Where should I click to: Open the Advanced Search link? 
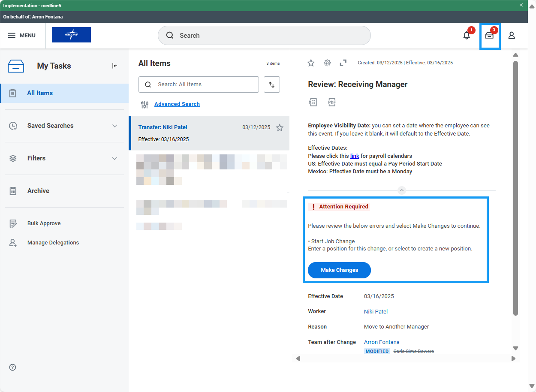(x=177, y=104)
